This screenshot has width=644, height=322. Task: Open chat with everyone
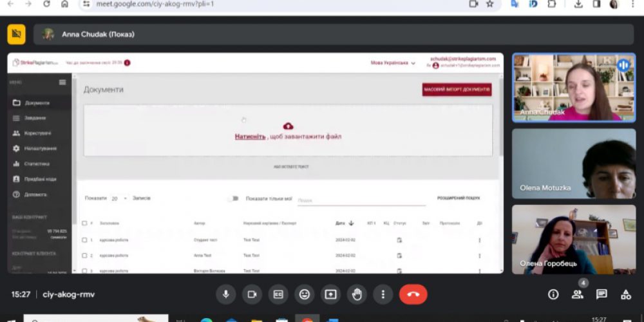coord(601,294)
